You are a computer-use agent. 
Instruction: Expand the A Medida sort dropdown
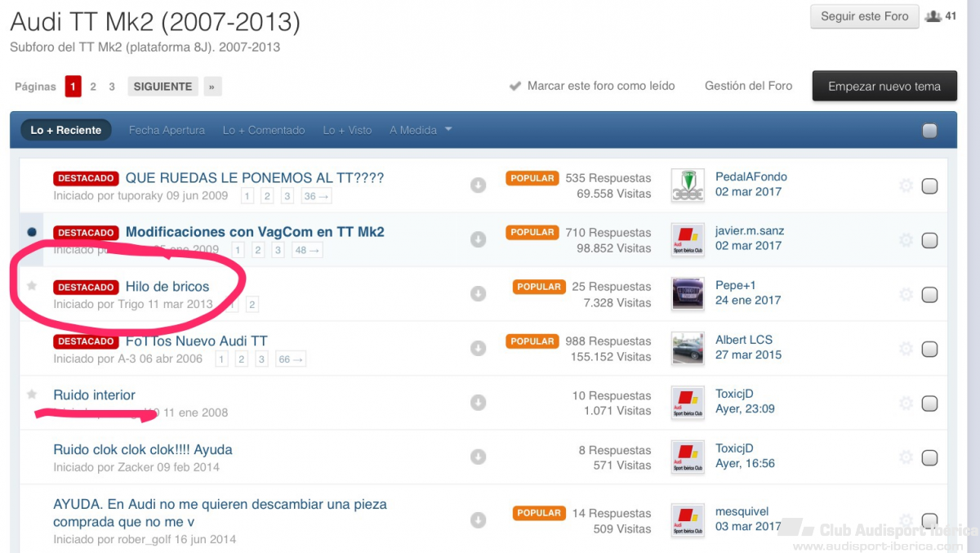click(421, 130)
